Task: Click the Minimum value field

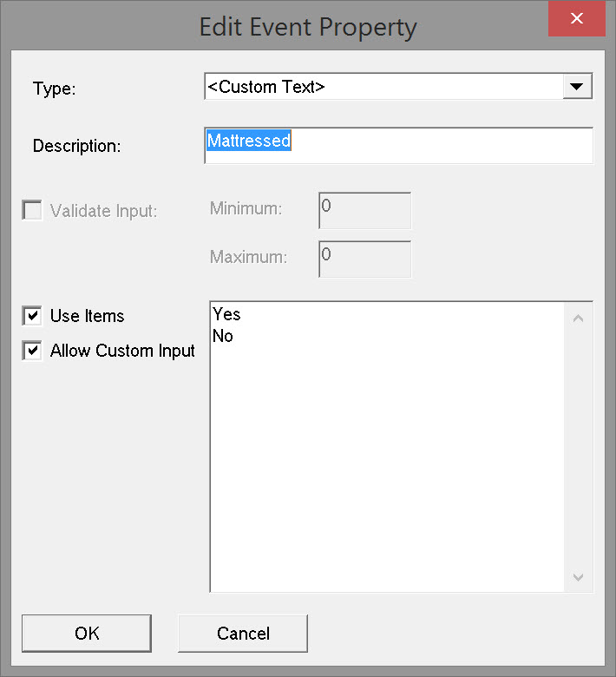Action: point(364,211)
